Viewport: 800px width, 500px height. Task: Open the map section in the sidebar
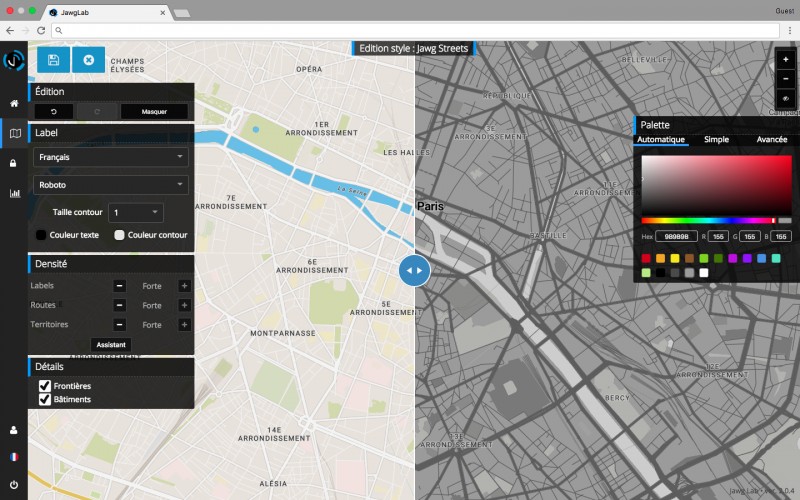click(x=15, y=133)
